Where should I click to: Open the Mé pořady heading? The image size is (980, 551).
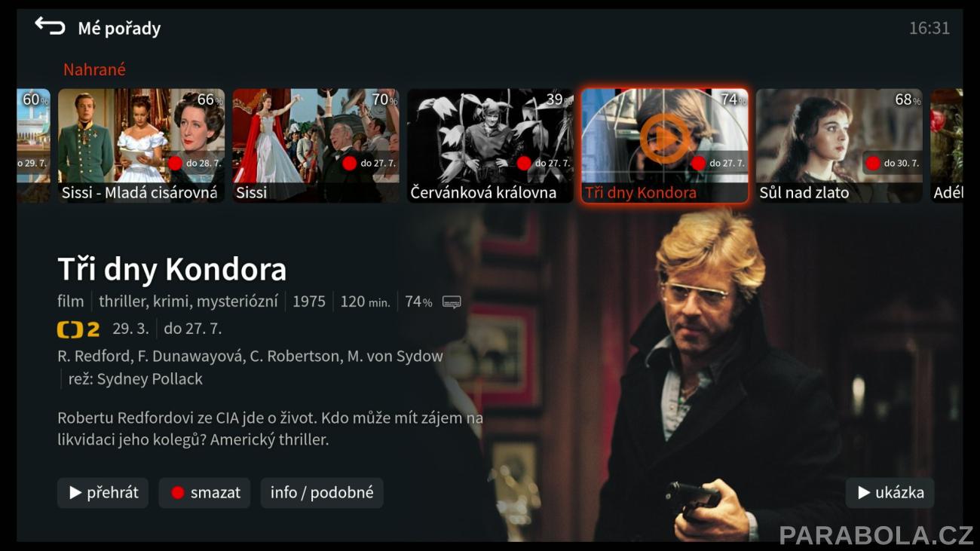pos(119,29)
